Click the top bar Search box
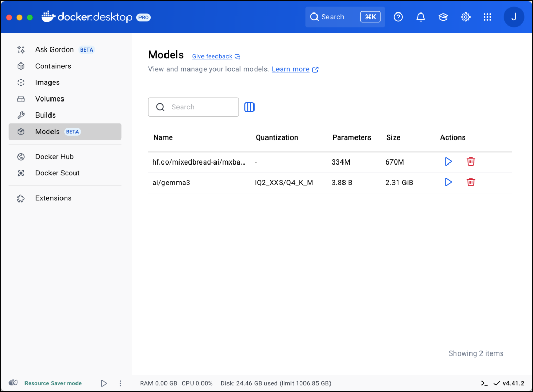The width and height of the screenshot is (533, 392). pos(345,17)
